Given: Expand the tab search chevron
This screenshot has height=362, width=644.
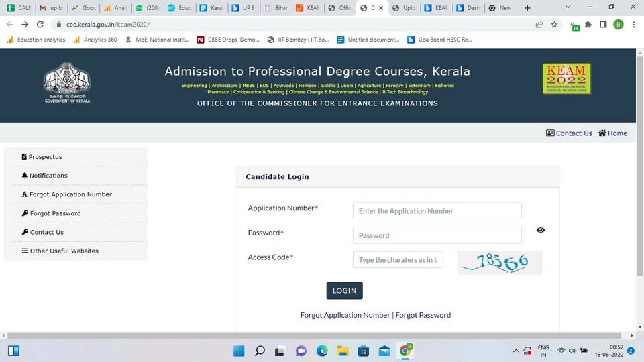Looking at the screenshot, I should coord(568,7).
